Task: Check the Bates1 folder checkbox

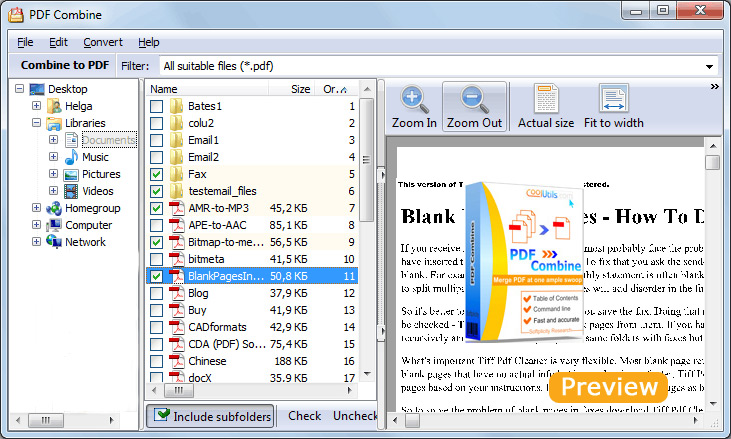Action: [x=157, y=106]
